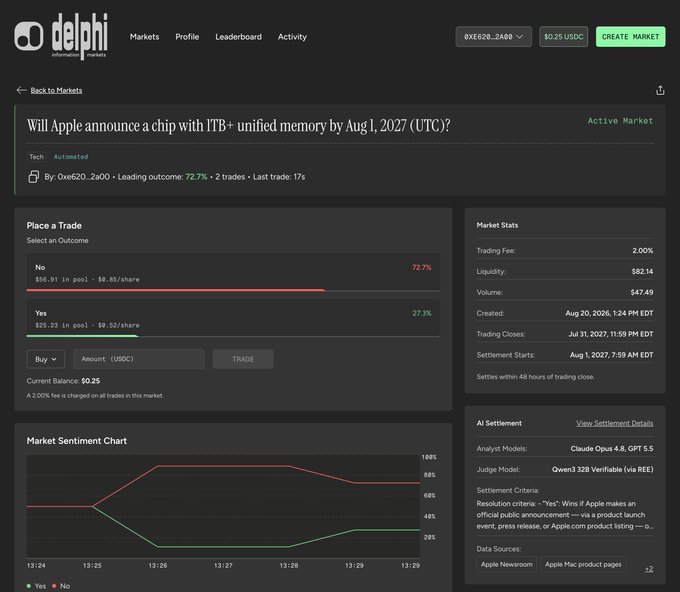The height and width of the screenshot is (592, 680).
Task: Click the Trading Fee 2.00% value
Action: tap(642, 251)
